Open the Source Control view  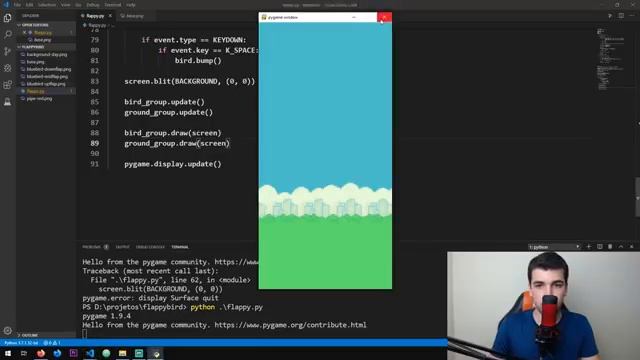click(7, 51)
